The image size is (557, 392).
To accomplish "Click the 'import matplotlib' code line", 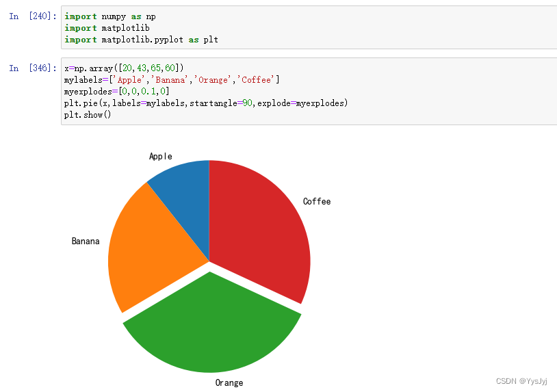I will [x=107, y=28].
